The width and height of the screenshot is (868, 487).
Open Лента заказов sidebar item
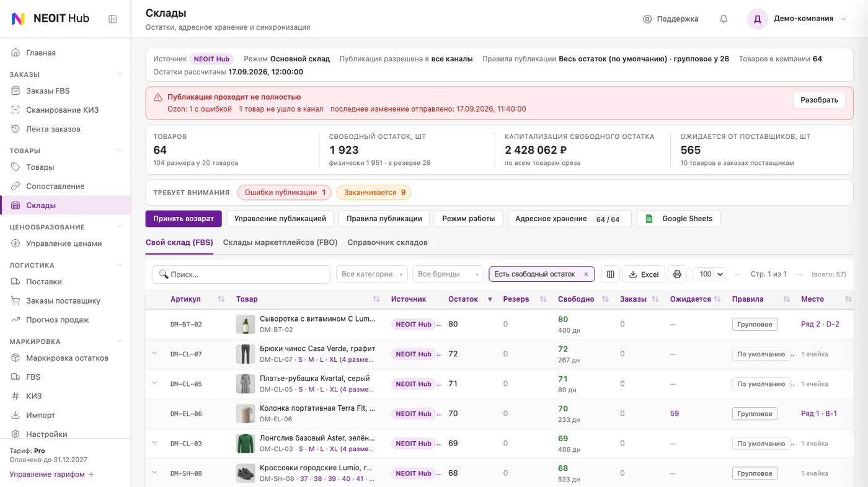click(65, 129)
